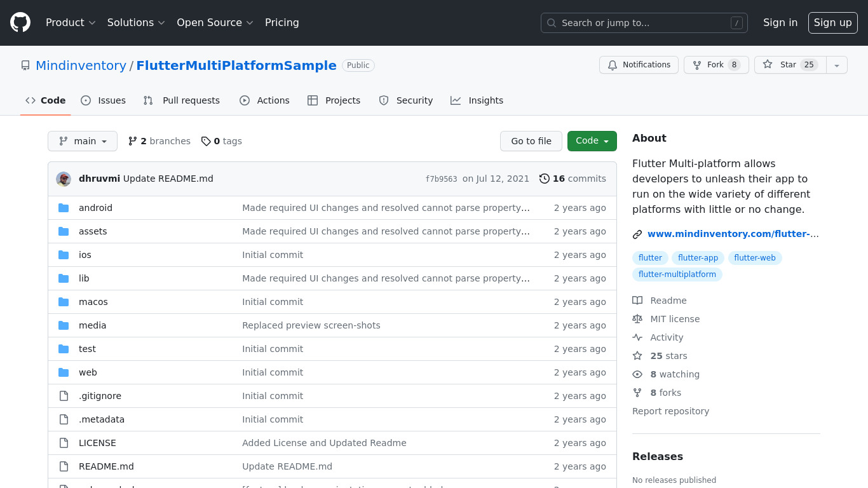Open the Projects tab
This screenshot has height=488, width=868.
tap(334, 100)
